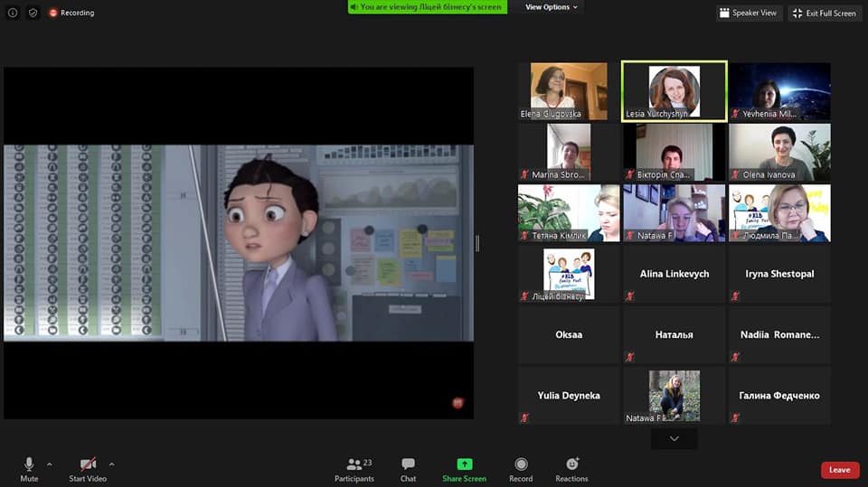
Task: Select Oksaa participant tile
Action: pos(569,335)
